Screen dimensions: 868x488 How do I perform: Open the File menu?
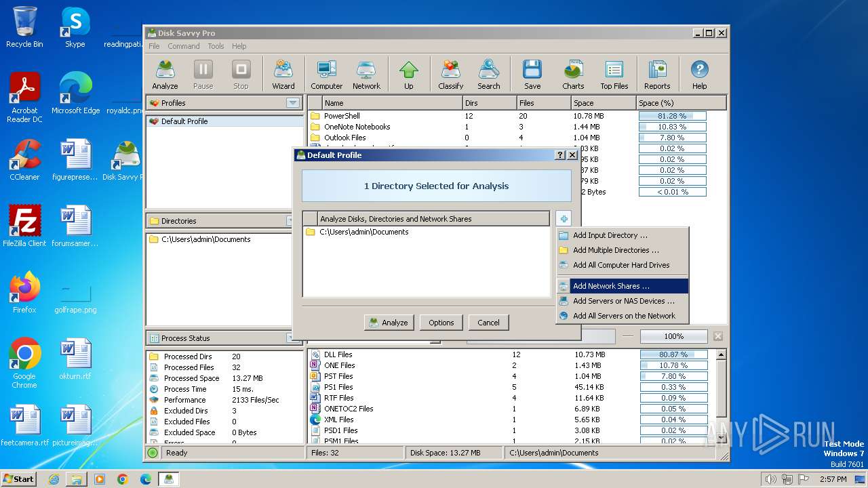(x=154, y=46)
